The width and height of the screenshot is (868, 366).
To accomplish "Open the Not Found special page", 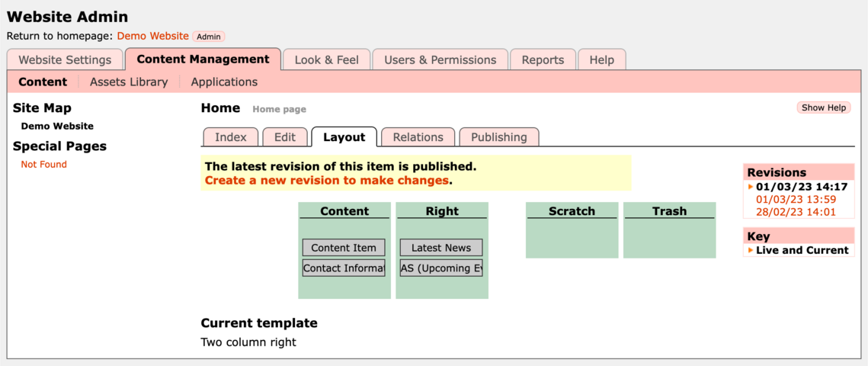I will (x=43, y=165).
